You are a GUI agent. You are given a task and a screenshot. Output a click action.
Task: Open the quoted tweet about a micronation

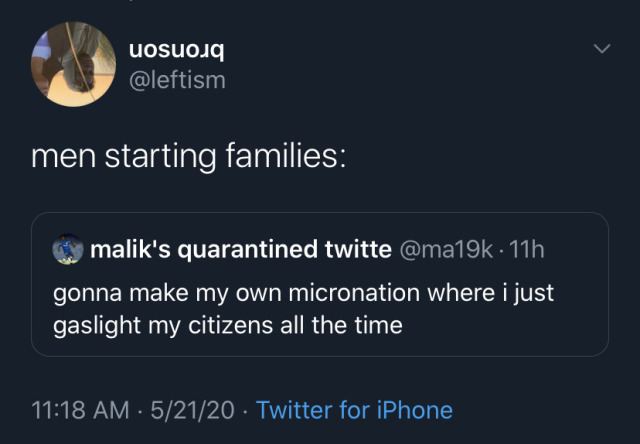[x=319, y=310]
